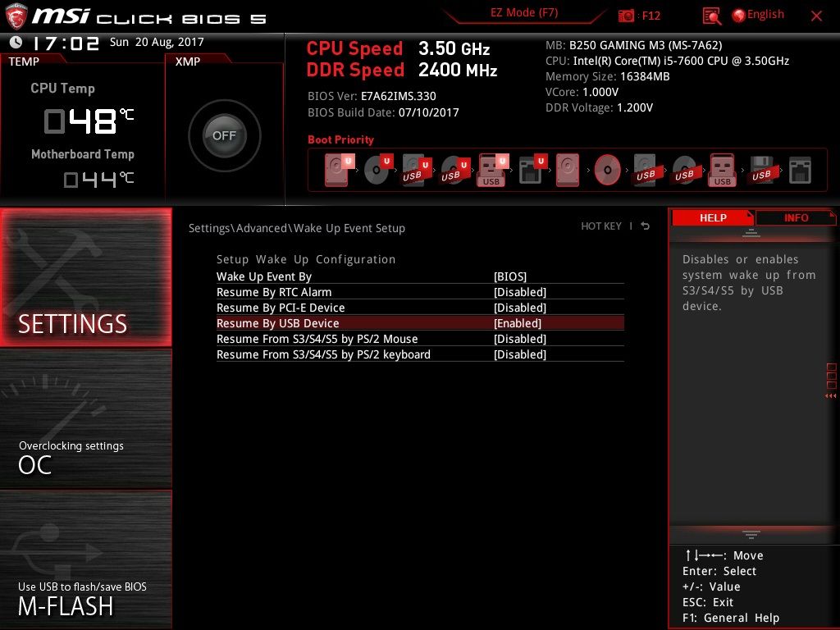This screenshot has height=630, width=840.
Task: Toggle PS/2 Mouse resume Disabled value
Action: (x=520, y=339)
